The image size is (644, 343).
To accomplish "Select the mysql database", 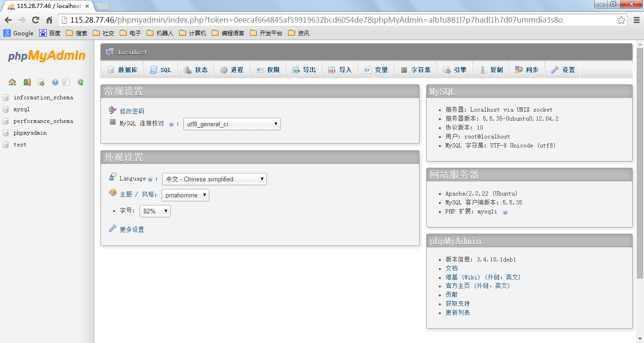I will pos(22,109).
